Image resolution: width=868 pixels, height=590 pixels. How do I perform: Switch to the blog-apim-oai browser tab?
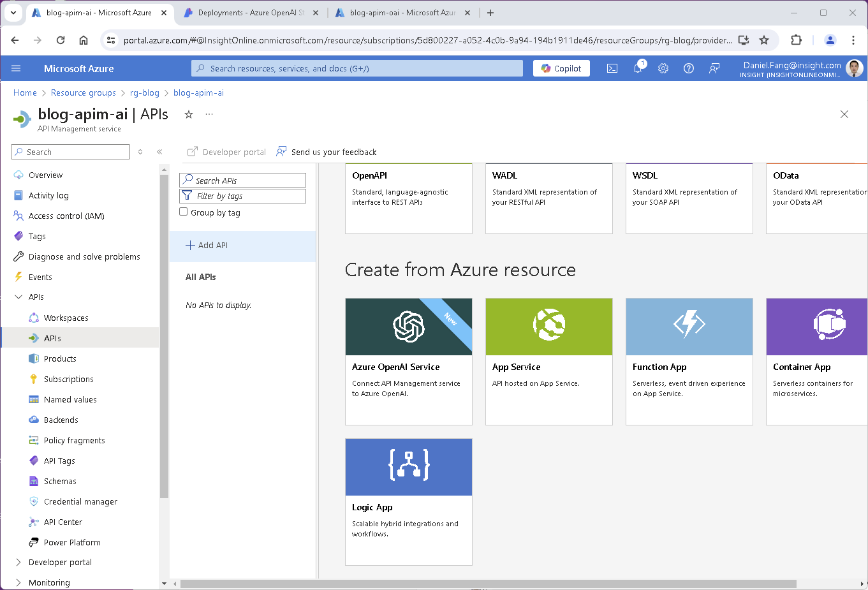402,13
